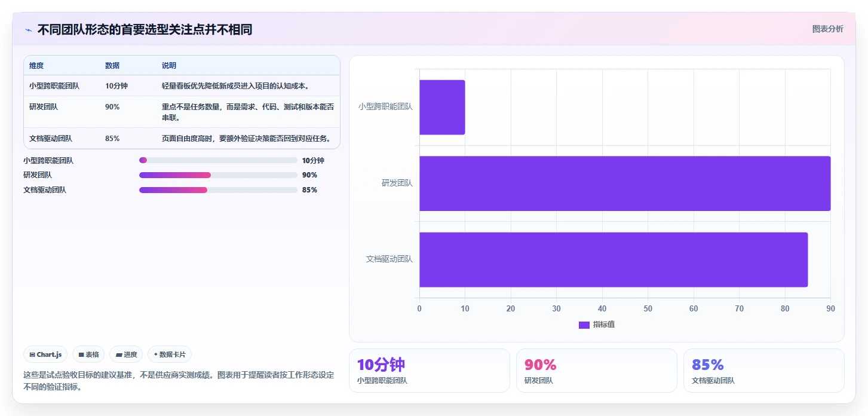
Task: Click the page title 不同团队形态的首要选型关注点并不相同
Action: coord(145,30)
